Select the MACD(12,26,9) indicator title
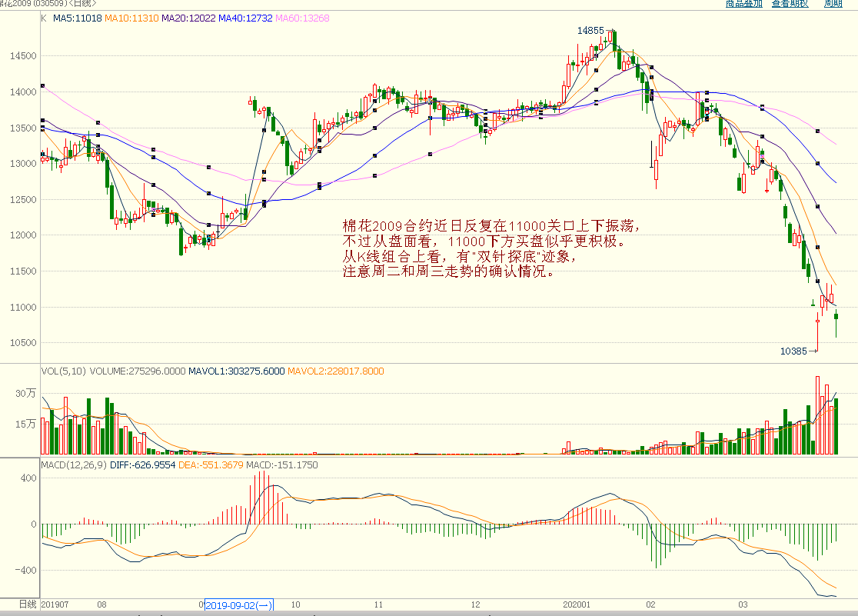The image size is (858, 616). tap(74, 465)
